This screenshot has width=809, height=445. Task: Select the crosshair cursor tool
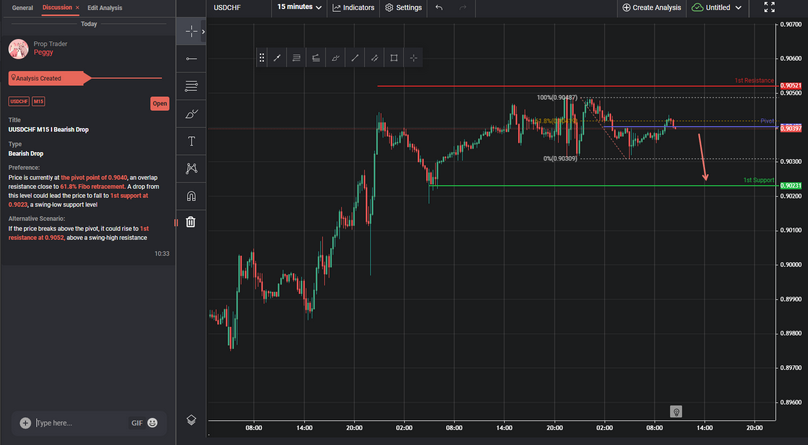point(191,31)
